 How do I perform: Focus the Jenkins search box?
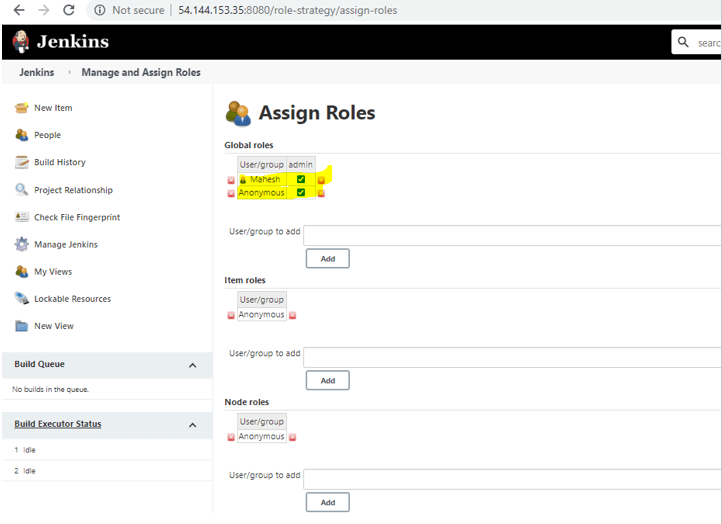click(697, 42)
